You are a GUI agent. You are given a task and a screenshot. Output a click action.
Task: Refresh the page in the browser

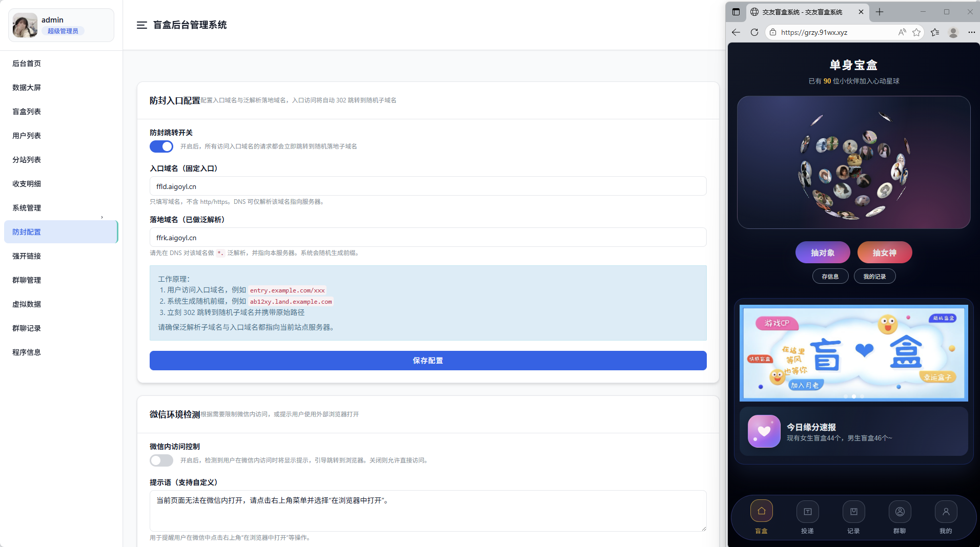[x=754, y=32]
